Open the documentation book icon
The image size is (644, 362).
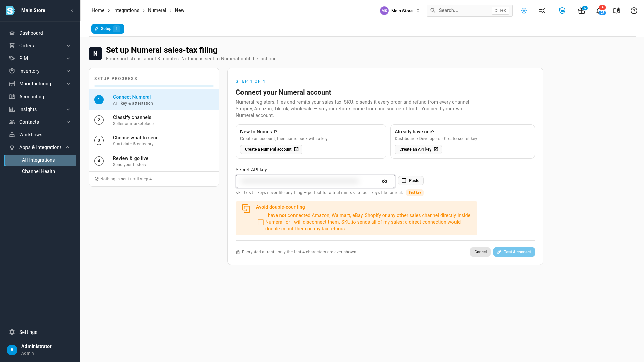(x=616, y=11)
